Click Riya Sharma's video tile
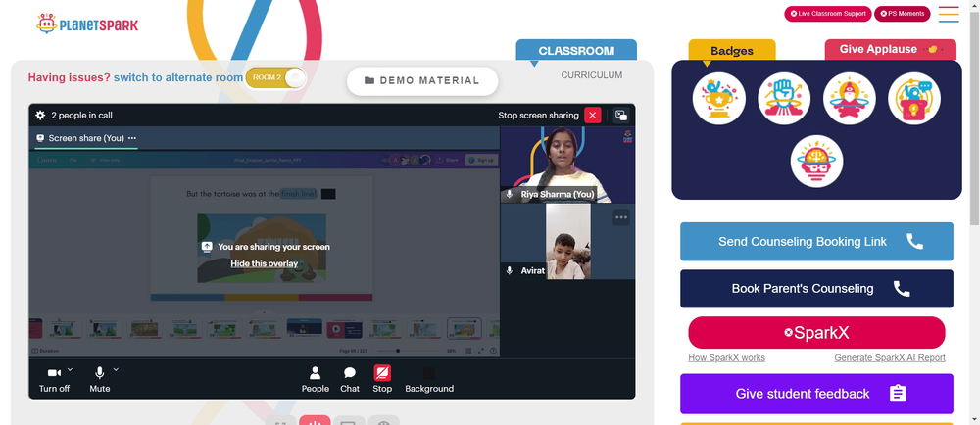This screenshot has height=425, width=980. [567, 165]
